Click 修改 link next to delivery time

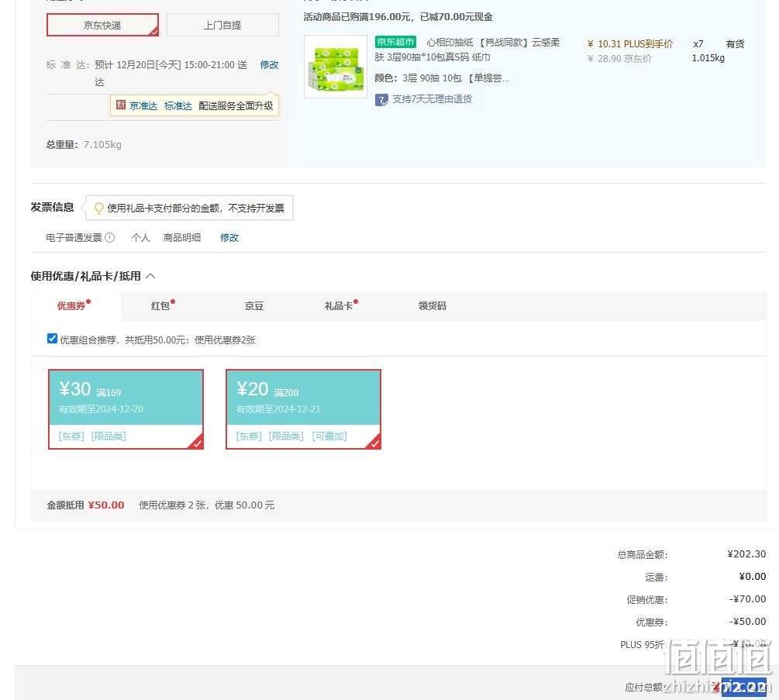click(x=269, y=64)
